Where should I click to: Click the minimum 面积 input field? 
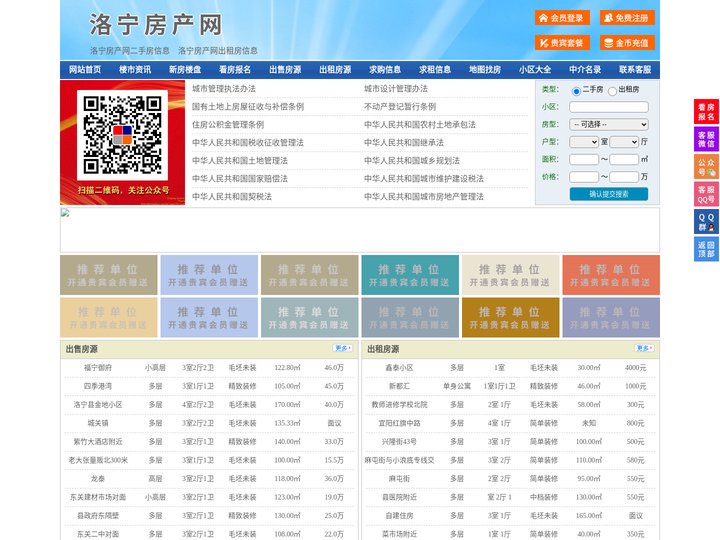[584, 159]
